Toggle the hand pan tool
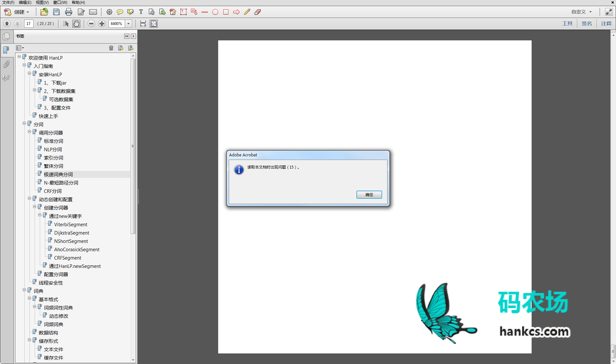The image size is (616, 364). coord(76,24)
